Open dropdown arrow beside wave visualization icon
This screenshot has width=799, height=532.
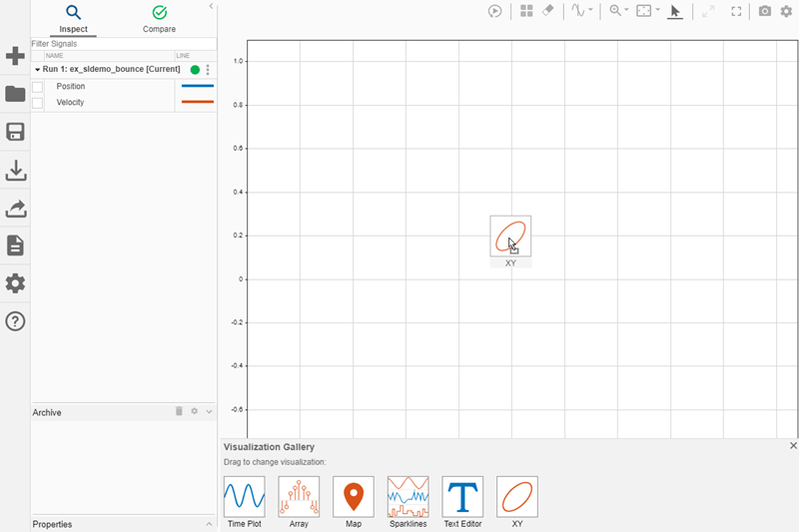590,10
